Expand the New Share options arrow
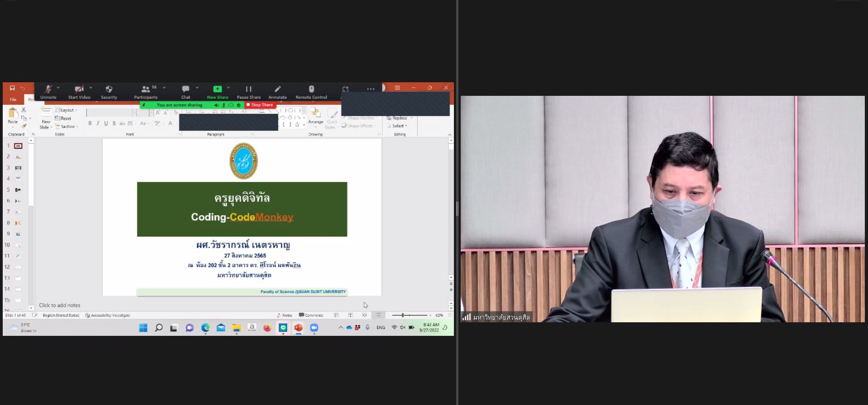 [x=228, y=87]
